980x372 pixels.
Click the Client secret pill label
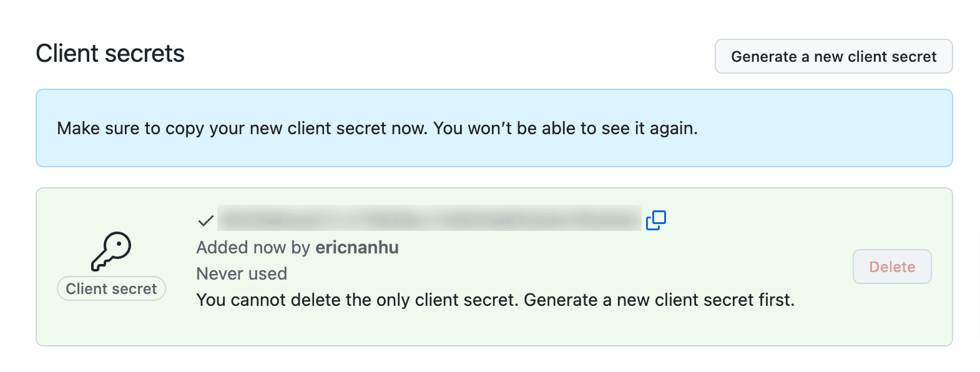[x=110, y=288]
